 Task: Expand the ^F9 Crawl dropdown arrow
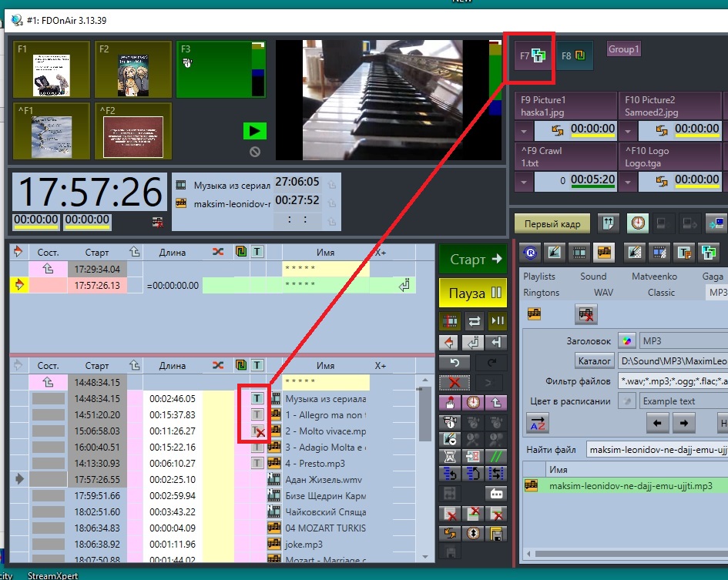pyautogui.click(x=525, y=182)
